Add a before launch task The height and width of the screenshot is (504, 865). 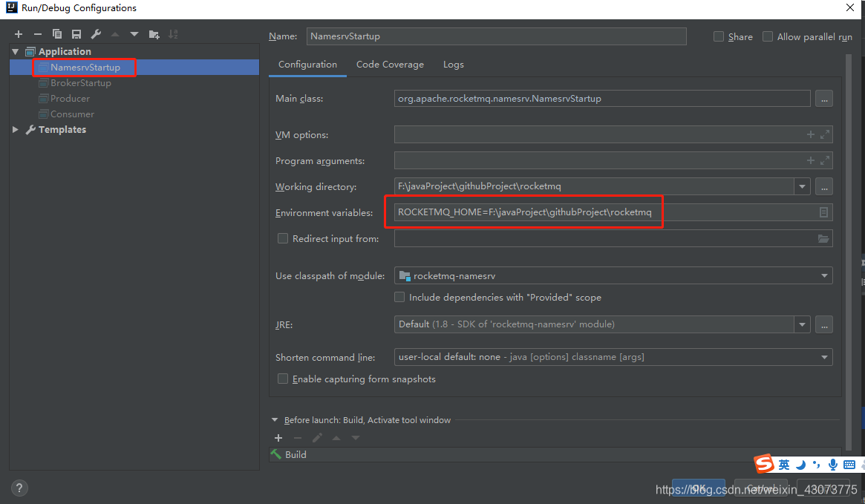(x=278, y=438)
